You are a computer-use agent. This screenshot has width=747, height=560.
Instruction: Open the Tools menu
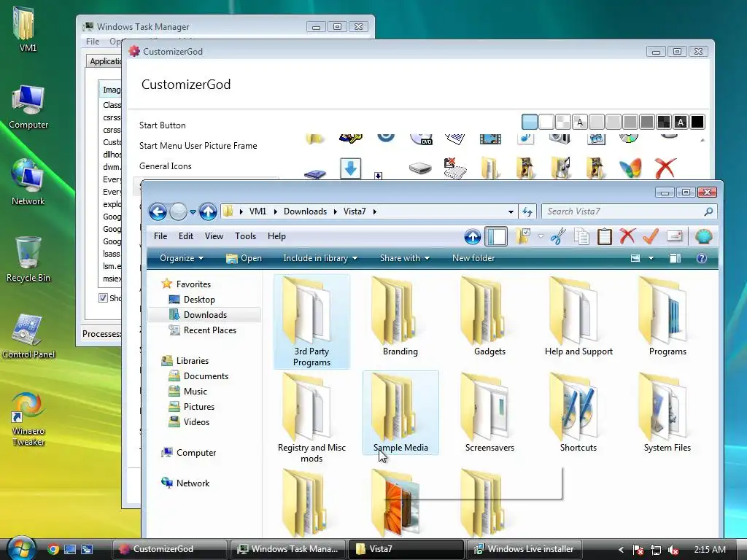[x=245, y=236]
